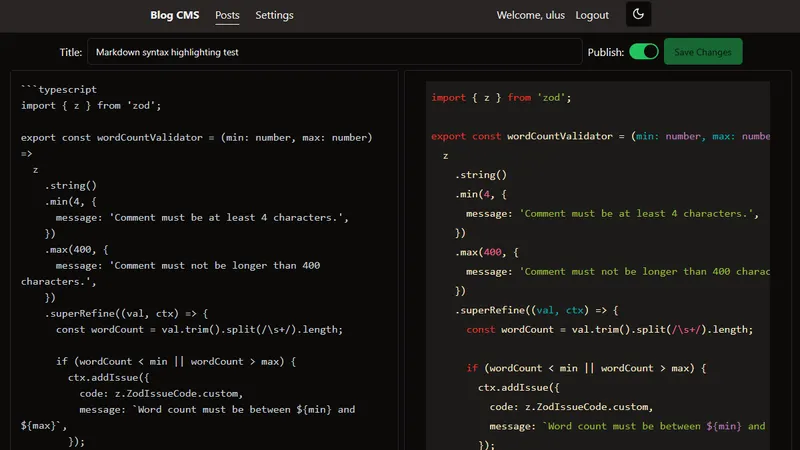This screenshot has height=450, width=800.
Task: Focus the Title input field
Action: [335, 52]
